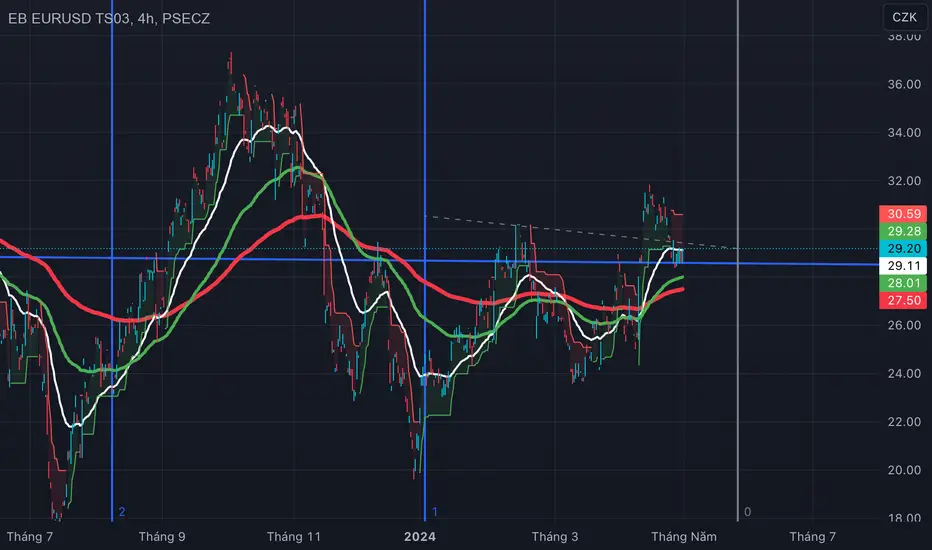Select the red 27.50 price label
This screenshot has width=932, height=550.
click(903, 300)
